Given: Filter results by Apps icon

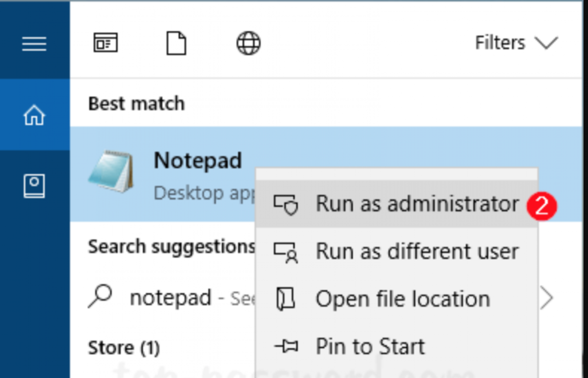Looking at the screenshot, I should (x=105, y=43).
